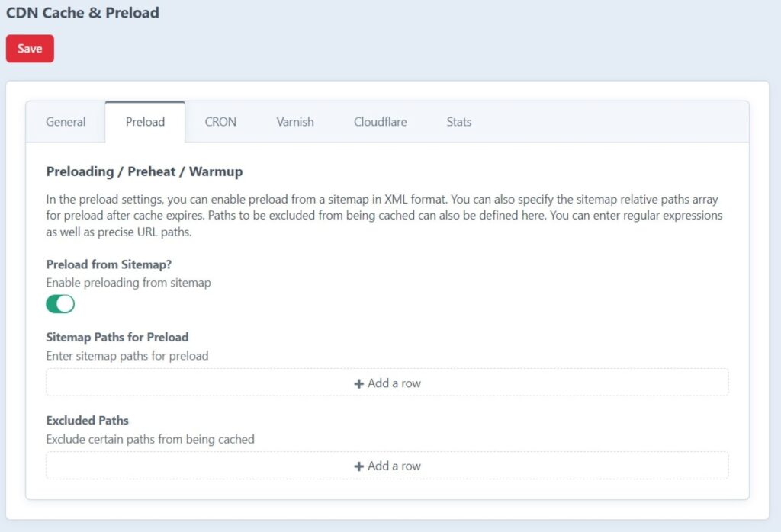Click the CDN Cache & Preload page title
The height and width of the screenshot is (532, 781).
coord(82,13)
